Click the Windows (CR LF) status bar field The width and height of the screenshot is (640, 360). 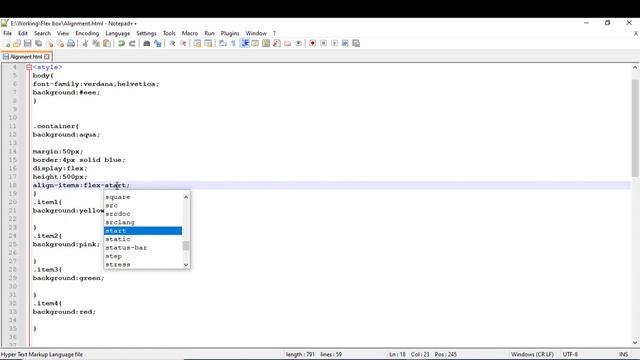tap(532, 354)
